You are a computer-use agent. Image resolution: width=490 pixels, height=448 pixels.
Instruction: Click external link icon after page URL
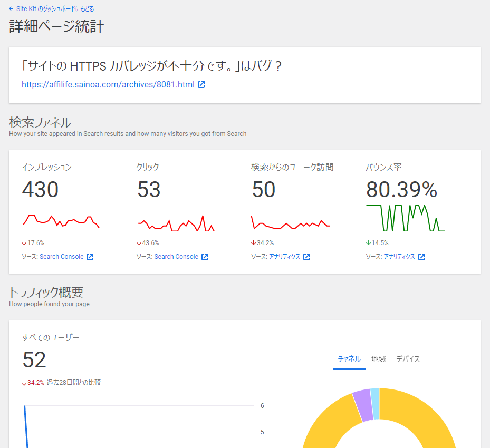point(201,85)
